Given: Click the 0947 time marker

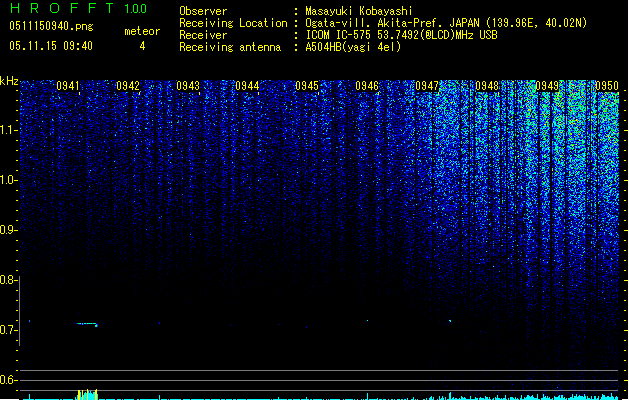Looking at the screenshot, I should 427,87.
